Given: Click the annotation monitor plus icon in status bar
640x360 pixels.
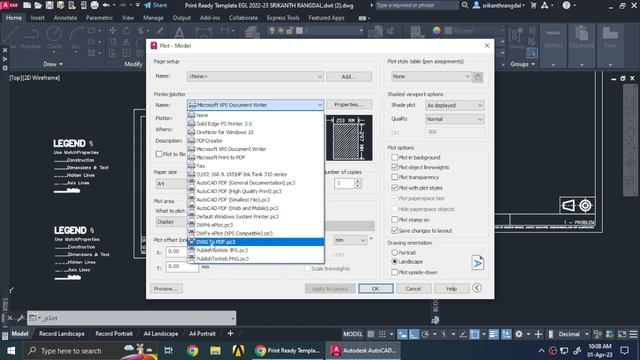Looking at the screenshot, I should 538,334.
